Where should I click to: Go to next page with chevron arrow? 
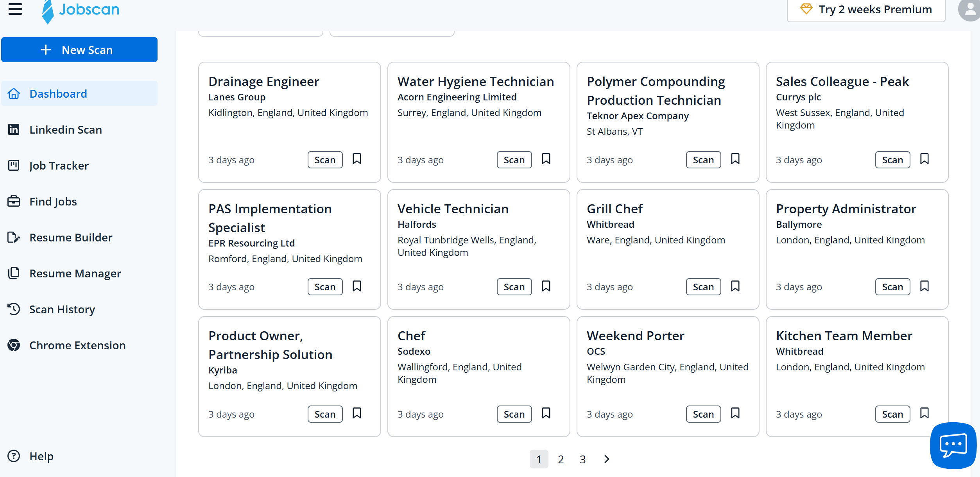pyautogui.click(x=606, y=459)
